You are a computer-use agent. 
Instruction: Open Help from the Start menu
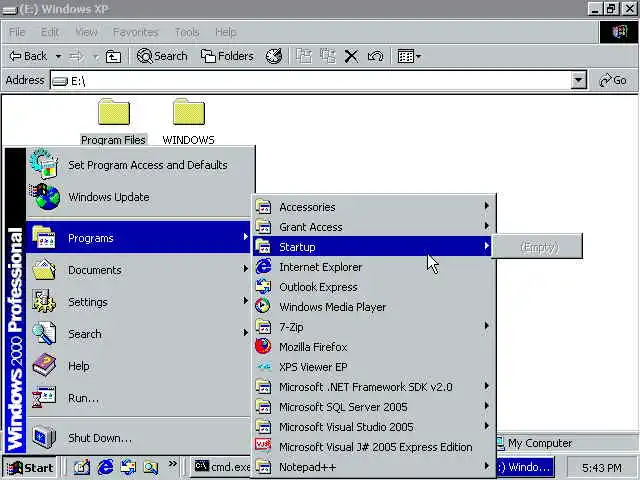(139, 366)
